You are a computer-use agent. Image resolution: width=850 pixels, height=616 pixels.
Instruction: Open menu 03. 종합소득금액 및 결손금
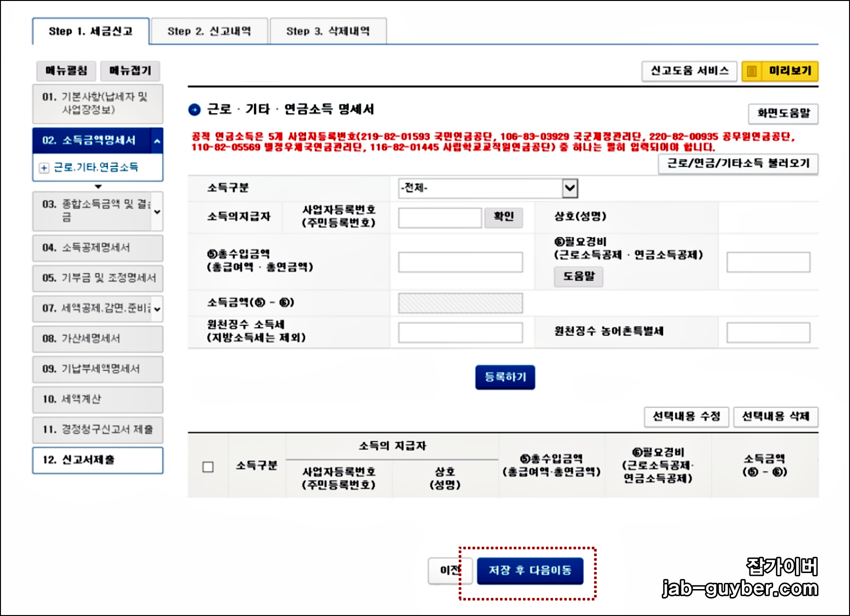pyautogui.click(x=92, y=211)
